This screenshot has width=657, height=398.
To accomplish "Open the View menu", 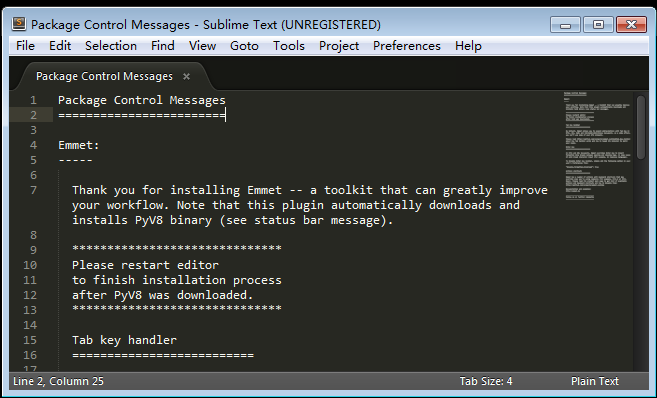I will pyautogui.click(x=202, y=46).
